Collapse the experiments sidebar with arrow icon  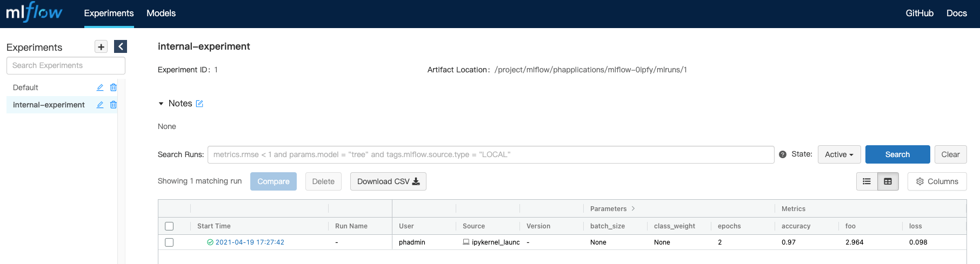(x=121, y=46)
